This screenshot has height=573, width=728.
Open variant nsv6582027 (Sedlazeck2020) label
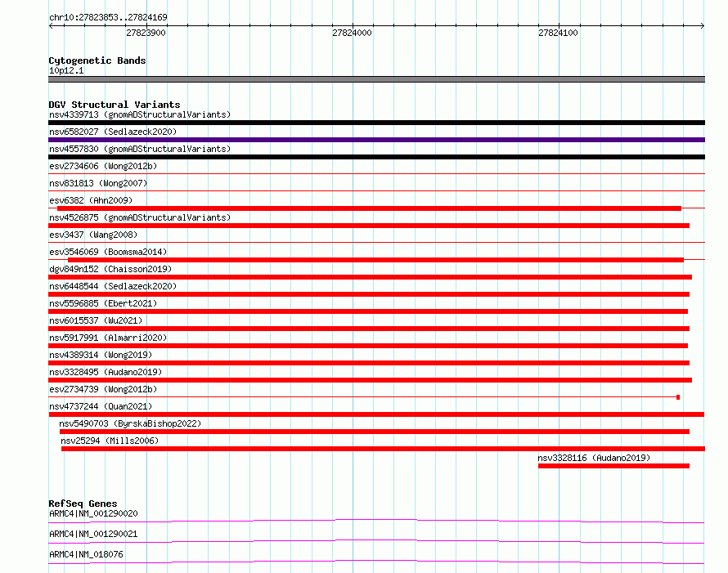(x=113, y=132)
